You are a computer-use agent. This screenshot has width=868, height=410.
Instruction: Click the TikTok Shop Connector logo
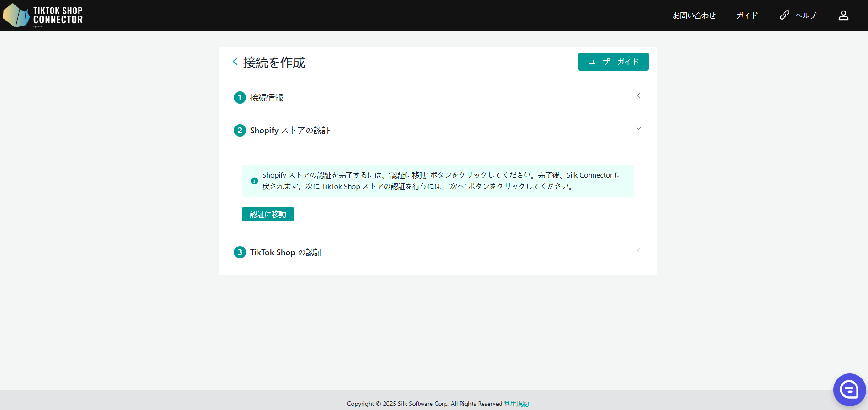[43, 16]
